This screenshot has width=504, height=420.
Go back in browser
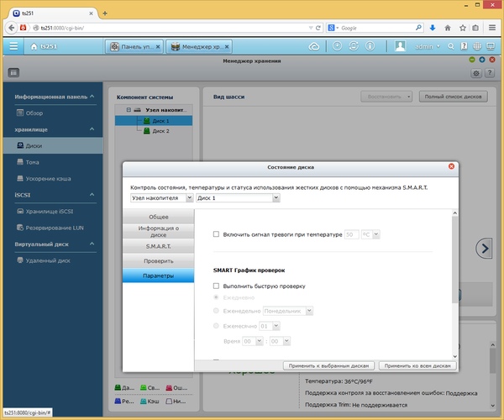coord(12,28)
